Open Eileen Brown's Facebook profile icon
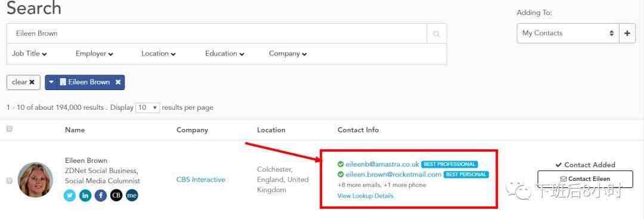 [101, 196]
